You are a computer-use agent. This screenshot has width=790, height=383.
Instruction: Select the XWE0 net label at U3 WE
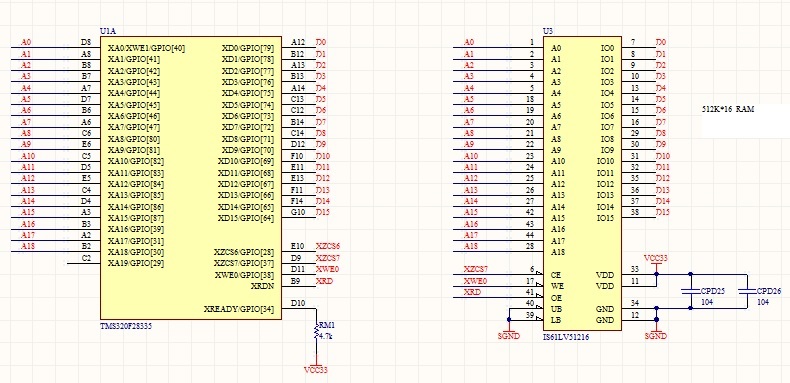(x=475, y=281)
